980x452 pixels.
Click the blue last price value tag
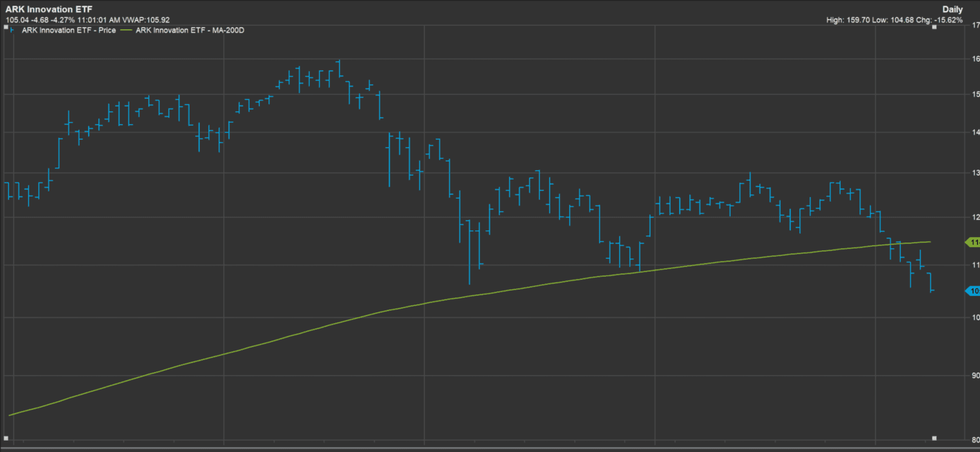tap(973, 291)
